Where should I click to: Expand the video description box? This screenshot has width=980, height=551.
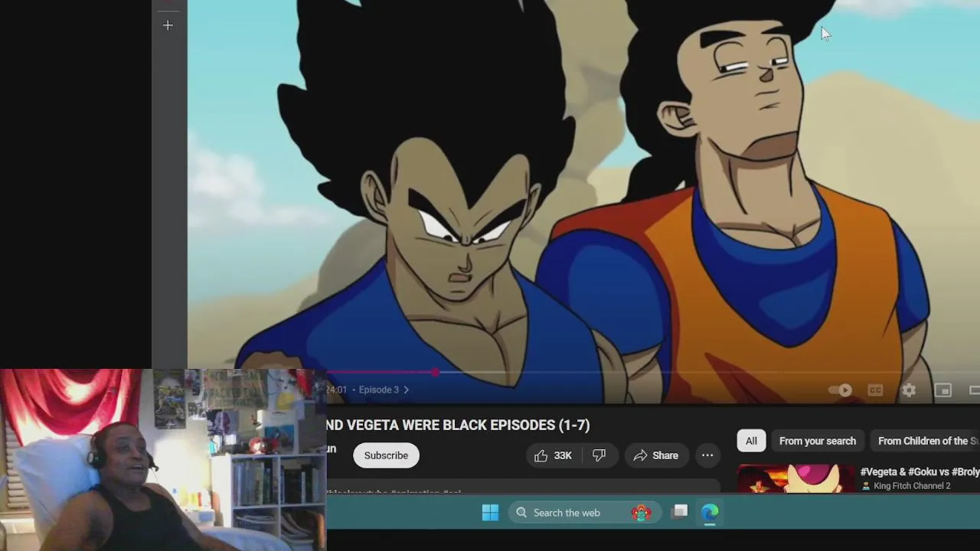523,488
